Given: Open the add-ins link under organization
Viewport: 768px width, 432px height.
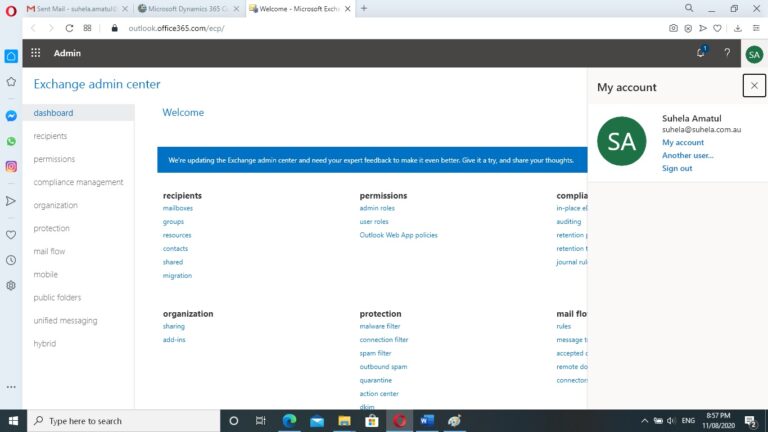Looking at the screenshot, I should coord(174,339).
